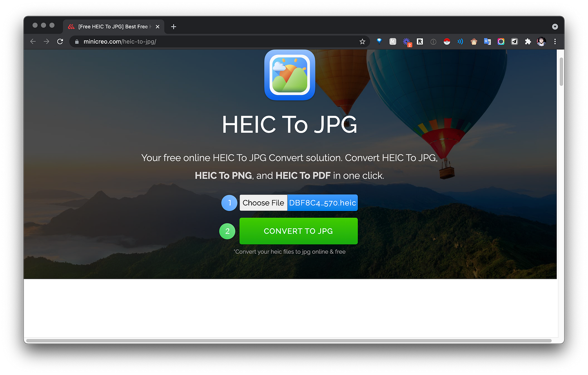
Task: Bookmark this page with the star
Action: (x=362, y=42)
